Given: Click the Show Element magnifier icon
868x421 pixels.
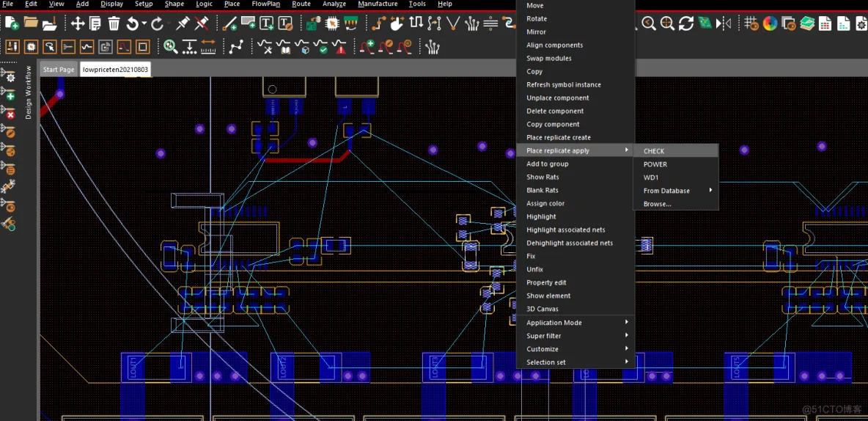Looking at the screenshot, I should pyautogui.click(x=171, y=46).
